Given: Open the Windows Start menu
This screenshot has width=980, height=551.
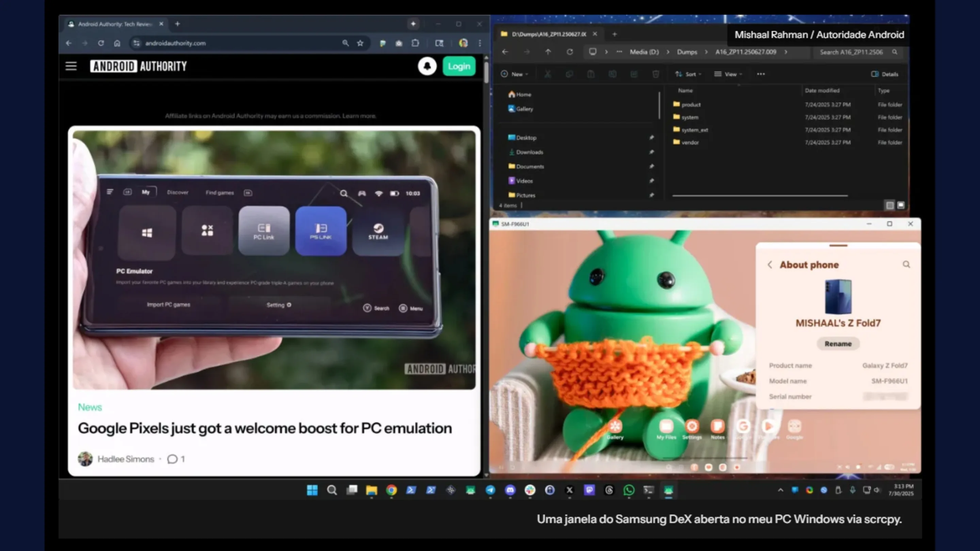Looking at the screenshot, I should pos(312,490).
